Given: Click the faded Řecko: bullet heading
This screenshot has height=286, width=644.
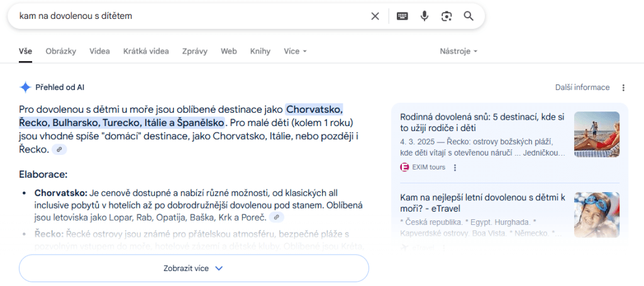Looking at the screenshot, I should coord(48,234).
